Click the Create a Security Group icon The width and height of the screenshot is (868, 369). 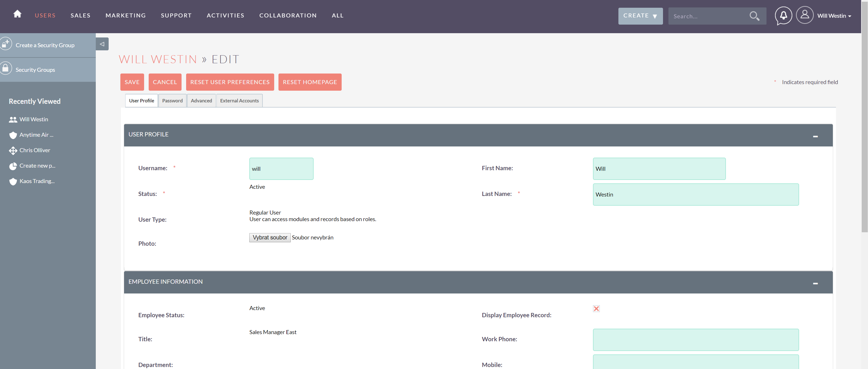(x=6, y=44)
